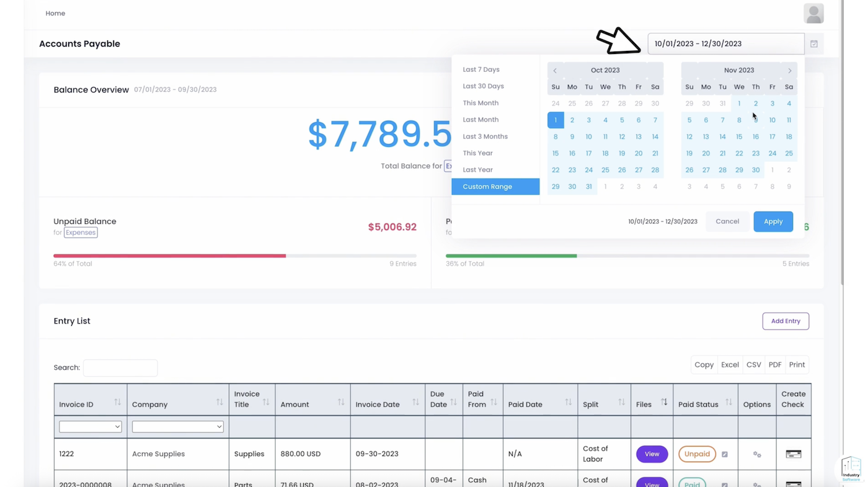The height and width of the screenshot is (487, 868).
Task: Advance to next month in date picker
Action: pyautogui.click(x=789, y=71)
